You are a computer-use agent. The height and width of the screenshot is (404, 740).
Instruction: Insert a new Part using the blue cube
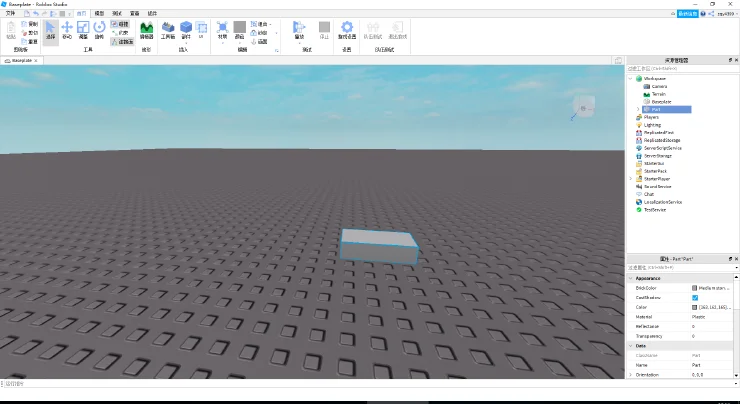pos(186,31)
